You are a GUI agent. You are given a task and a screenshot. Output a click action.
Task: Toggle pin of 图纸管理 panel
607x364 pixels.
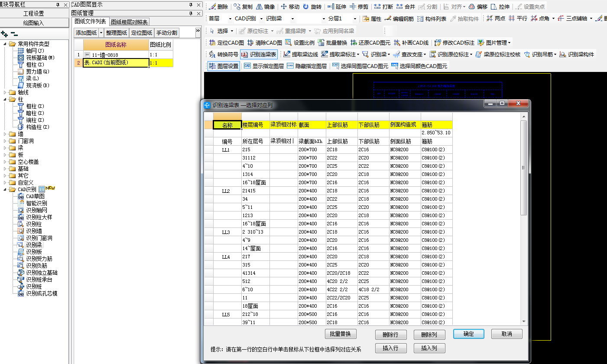[x=191, y=13]
